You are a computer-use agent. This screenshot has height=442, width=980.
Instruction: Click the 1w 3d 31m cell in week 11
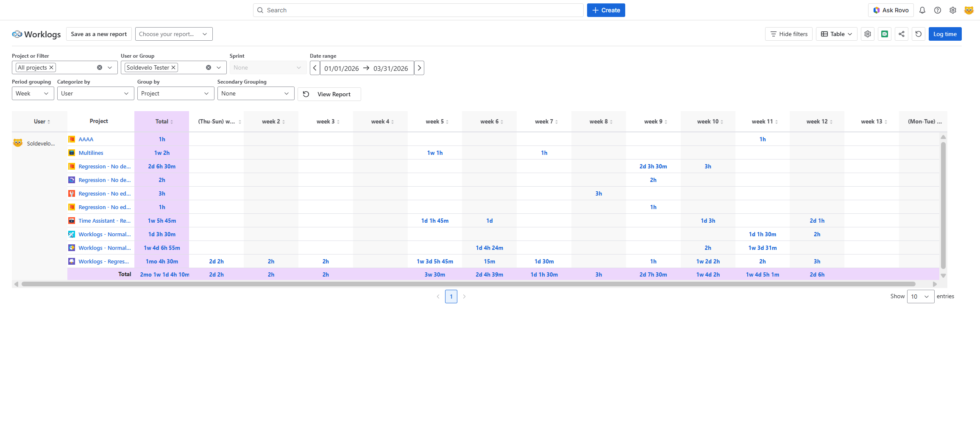point(763,248)
